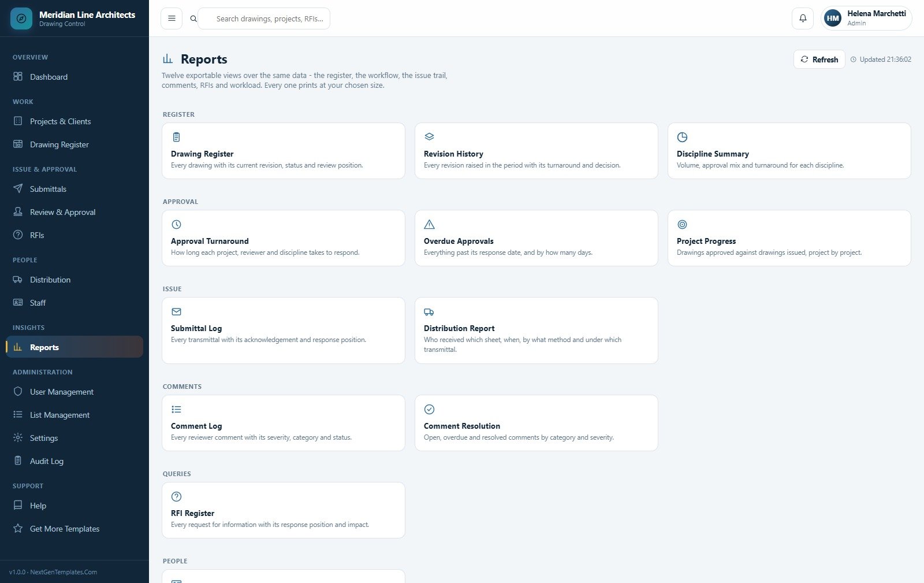Go to Audit Log
The image size is (924, 583).
click(x=74, y=461)
